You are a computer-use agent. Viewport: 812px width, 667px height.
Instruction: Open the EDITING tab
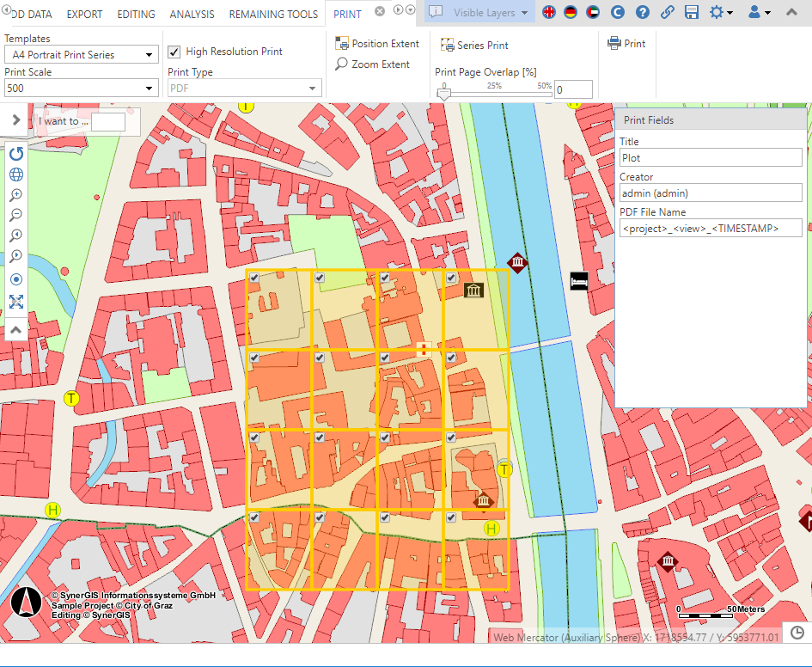(136, 15)
